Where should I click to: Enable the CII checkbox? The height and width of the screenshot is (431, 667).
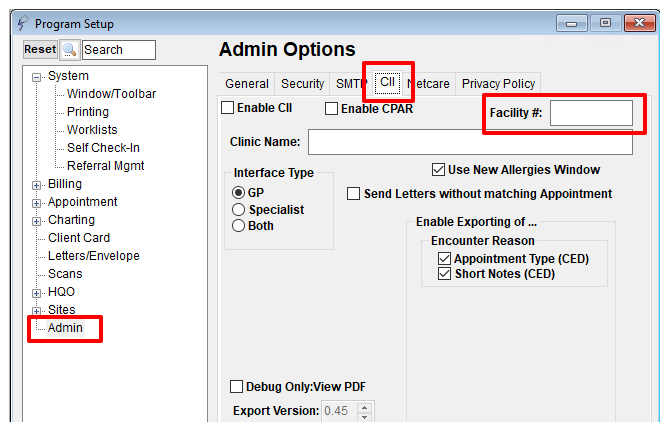pos(228,108)
